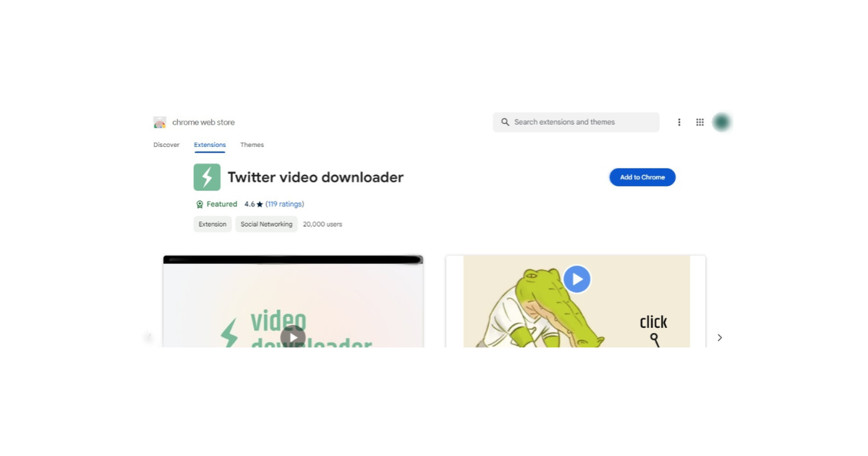Screen dimensions: 868x456
Task: Click the green lightning bolt extension icon
Action: tap(207, 177)
